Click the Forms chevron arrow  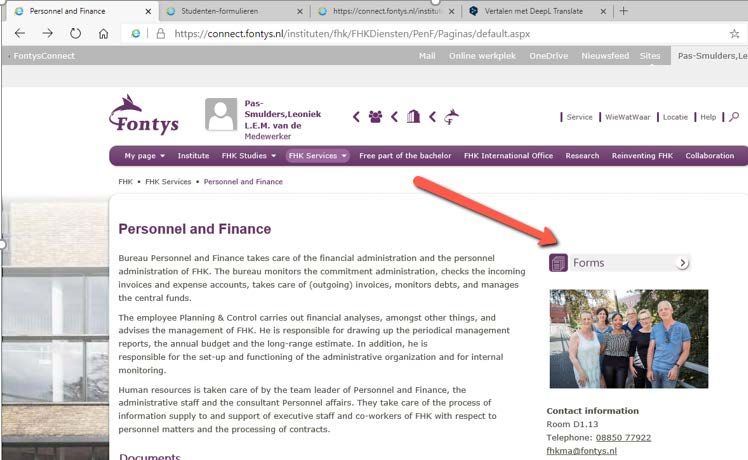tap(683, 263)
